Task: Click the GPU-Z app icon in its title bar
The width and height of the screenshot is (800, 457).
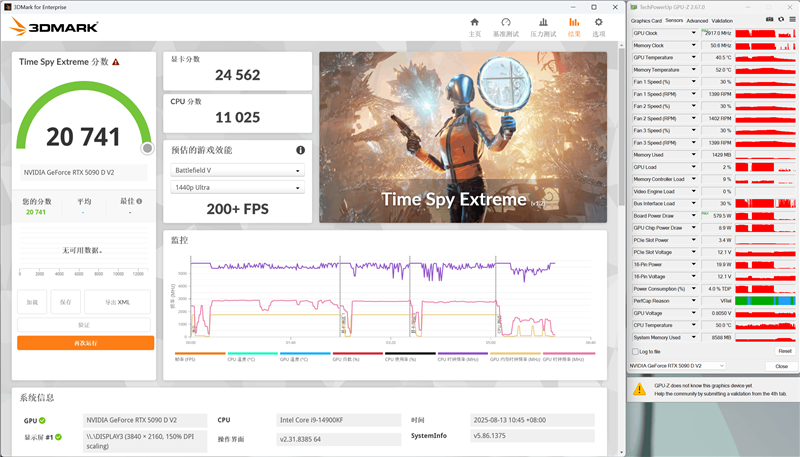Action: [634, 7]
